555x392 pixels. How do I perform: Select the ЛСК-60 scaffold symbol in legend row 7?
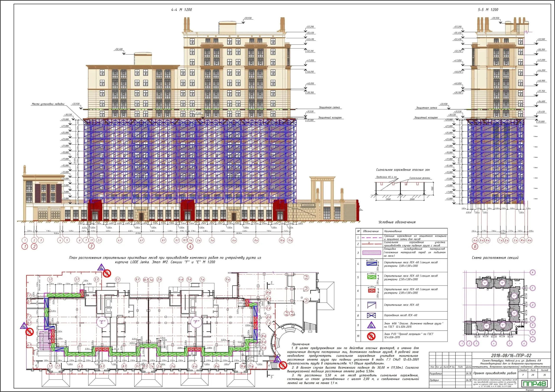(372, 305)
